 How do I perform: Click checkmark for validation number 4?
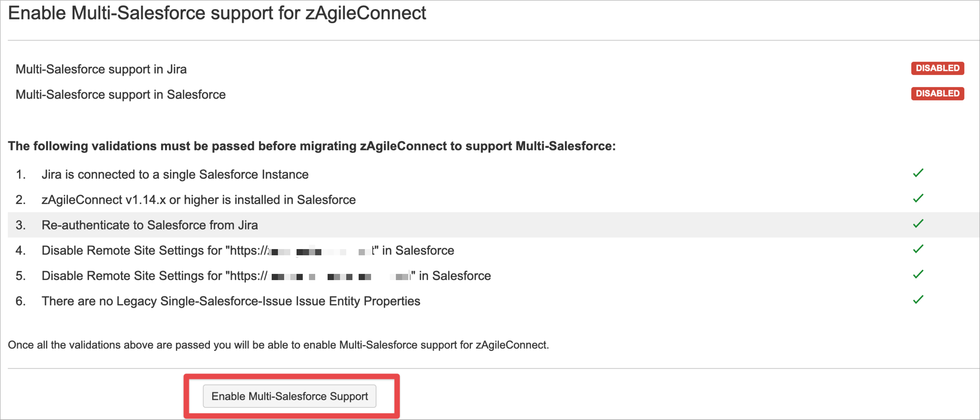tap(918, 249)
